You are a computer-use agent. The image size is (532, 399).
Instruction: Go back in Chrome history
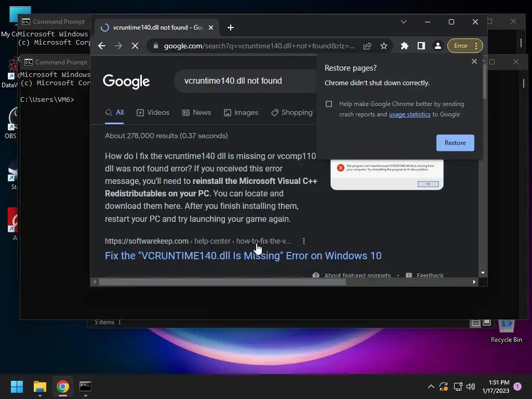pyautogui.click(x=102, y=46)
